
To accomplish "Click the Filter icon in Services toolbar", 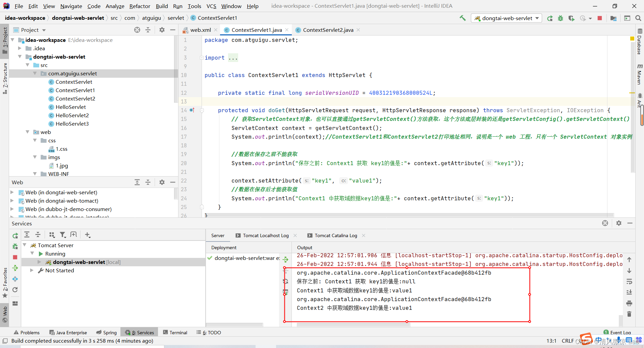I will click(x=63, y=235).
